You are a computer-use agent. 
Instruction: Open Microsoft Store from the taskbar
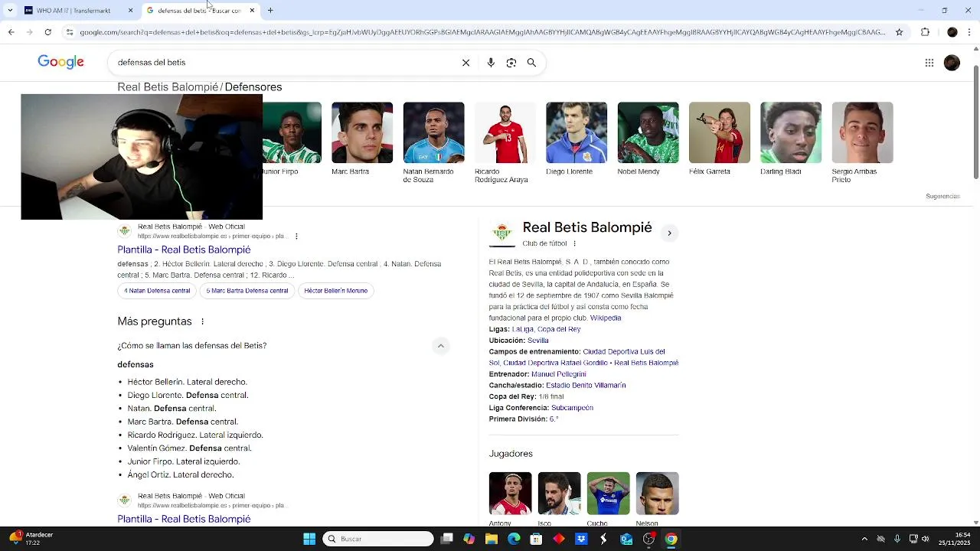pos(536,539)
